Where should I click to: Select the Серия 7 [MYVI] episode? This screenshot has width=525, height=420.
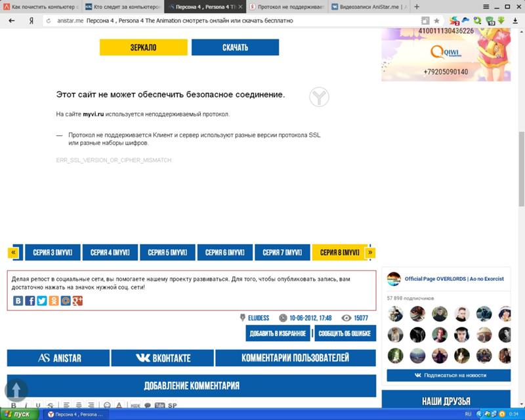coord(282,252)
